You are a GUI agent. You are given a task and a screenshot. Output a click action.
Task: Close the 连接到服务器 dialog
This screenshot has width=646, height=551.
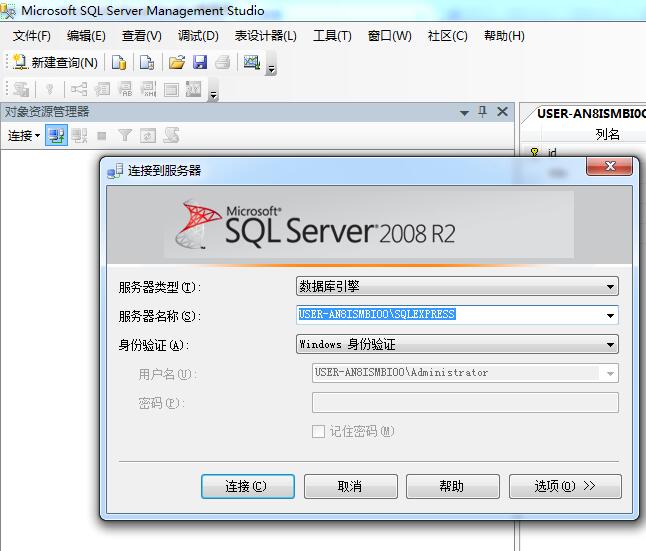click(609, 166)
